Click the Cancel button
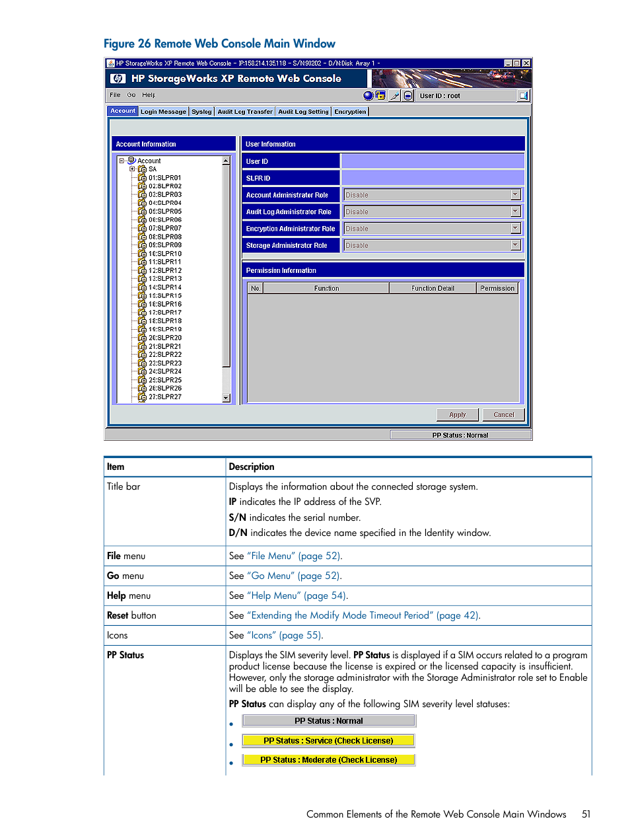Screen dimensions: 630x840 (504, 415)
